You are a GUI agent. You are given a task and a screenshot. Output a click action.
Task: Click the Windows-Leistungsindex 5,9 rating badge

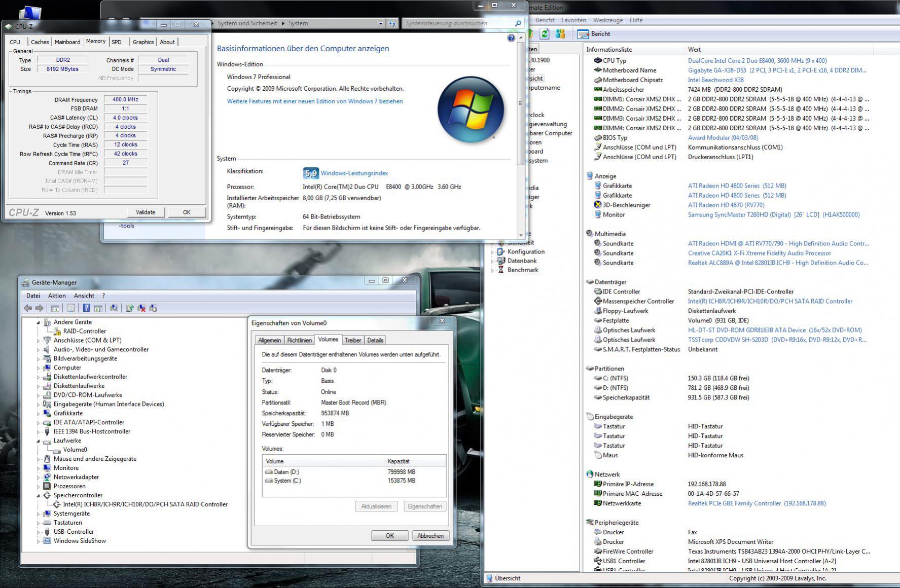point(311,173)
